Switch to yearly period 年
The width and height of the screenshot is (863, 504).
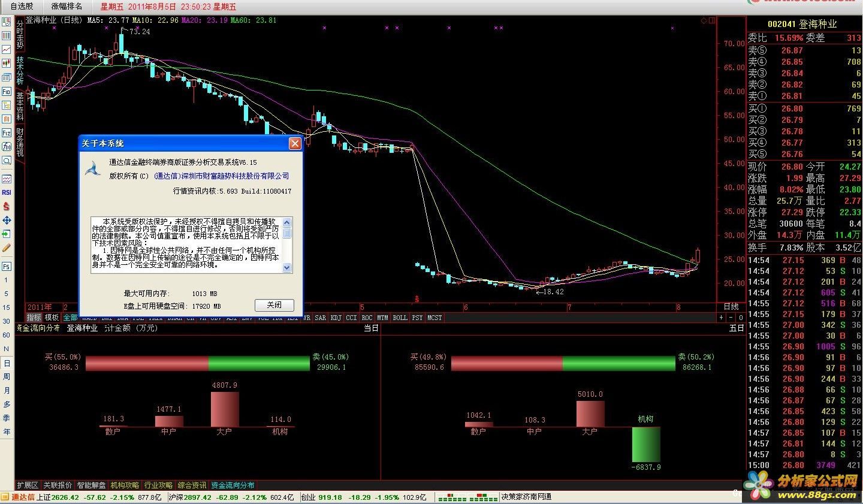click(x=7, y=432)
